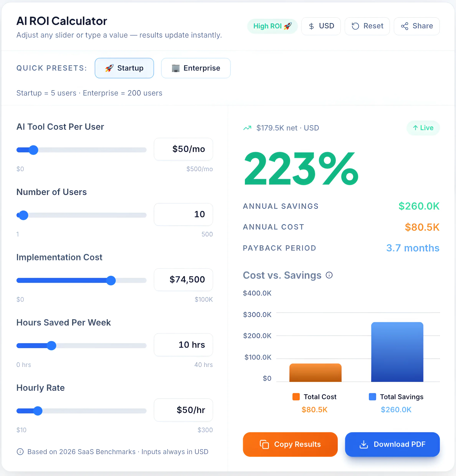
Task: Click the circular reset arrow icon
Action: click(355, 26)
